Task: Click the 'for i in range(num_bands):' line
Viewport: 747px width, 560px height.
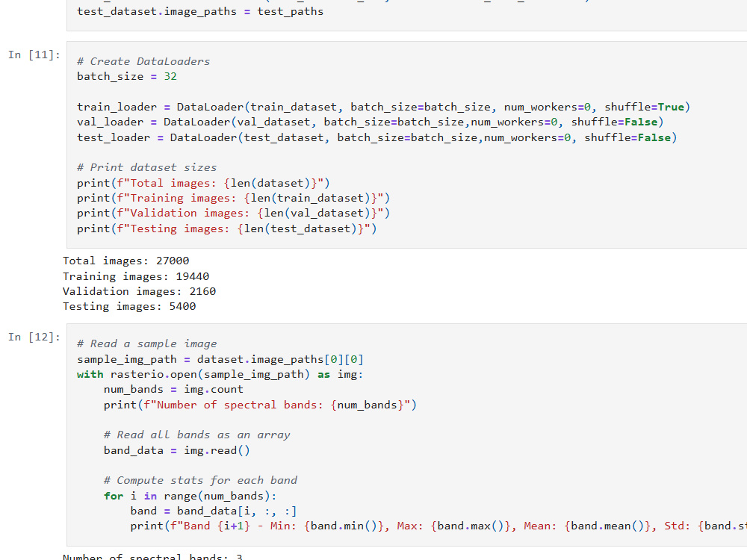Action: tap(190, 497)
